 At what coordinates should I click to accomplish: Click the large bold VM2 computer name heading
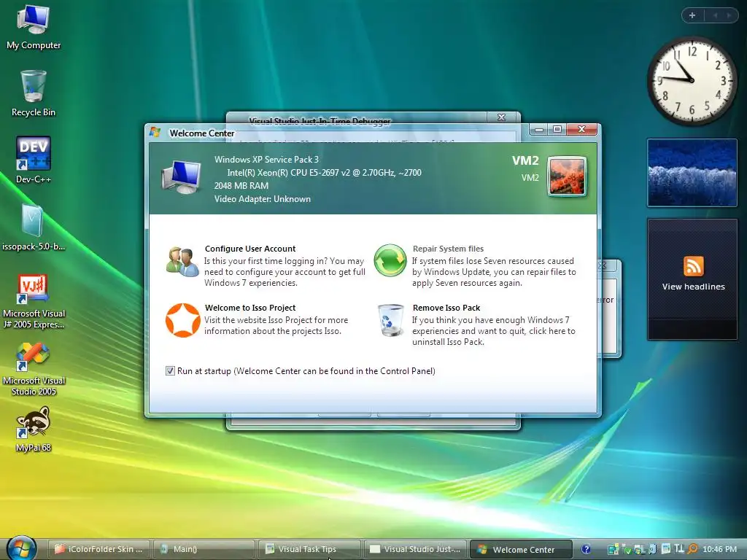click(x=525, y=160)
